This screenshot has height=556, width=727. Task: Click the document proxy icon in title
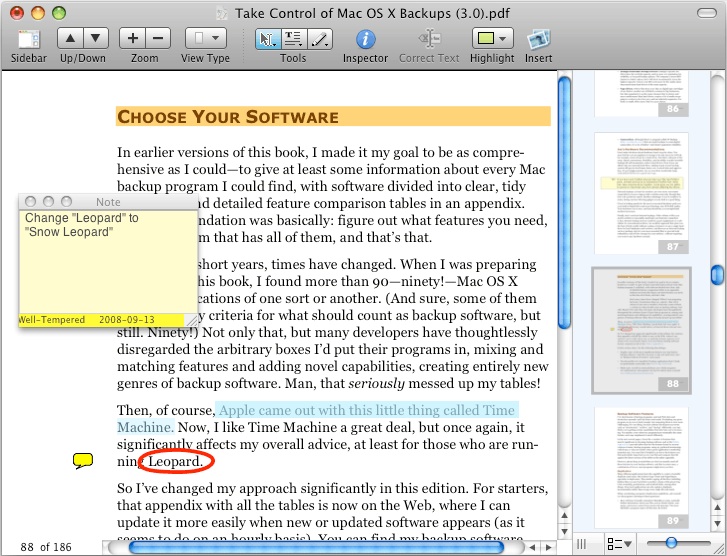222,13
